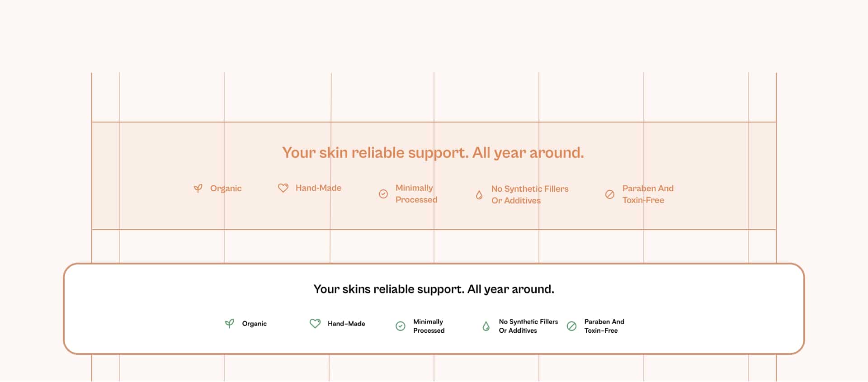Click the green droplet No Synthetic Fillers icon
Screen dimensions: 868x382
pyautogui.click(x=486, y=326)
